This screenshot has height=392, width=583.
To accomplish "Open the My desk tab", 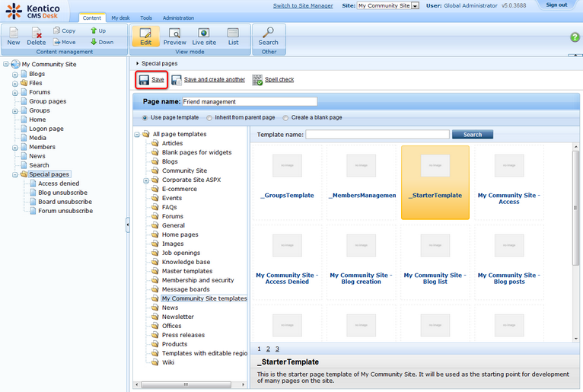I will click(x=120, y=18).
